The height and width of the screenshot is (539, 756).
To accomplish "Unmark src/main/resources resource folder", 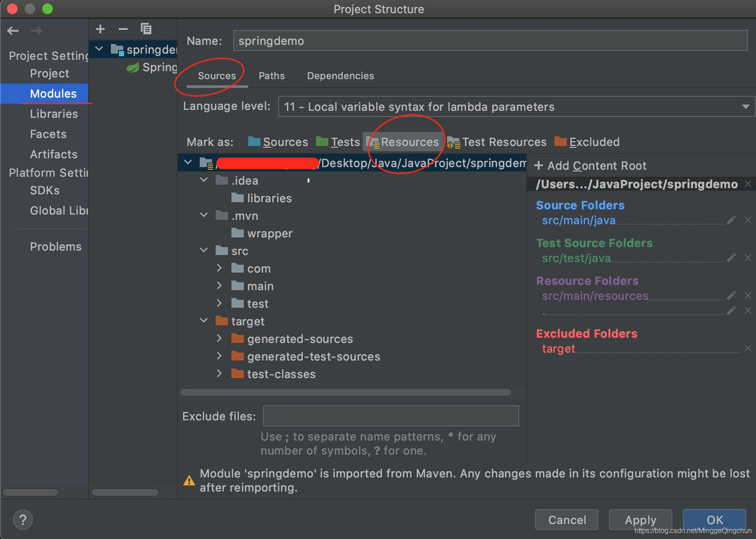I will pyautogui.click(x=748, y=295).
